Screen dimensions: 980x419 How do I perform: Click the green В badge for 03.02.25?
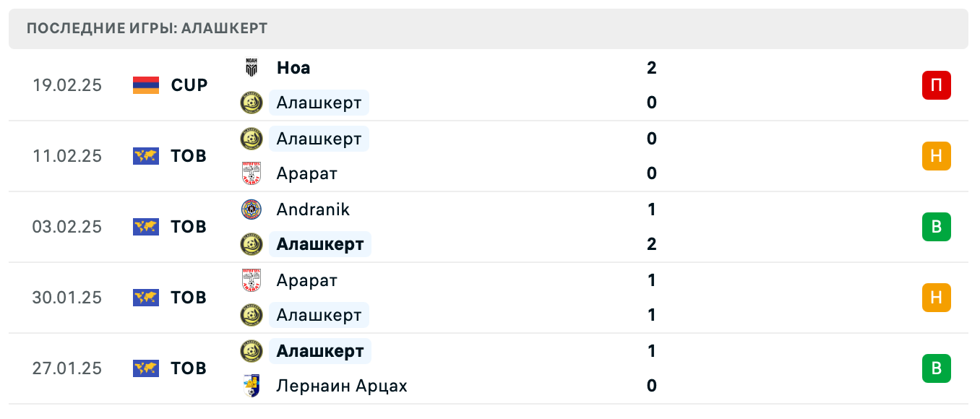[x=936, y=227]
